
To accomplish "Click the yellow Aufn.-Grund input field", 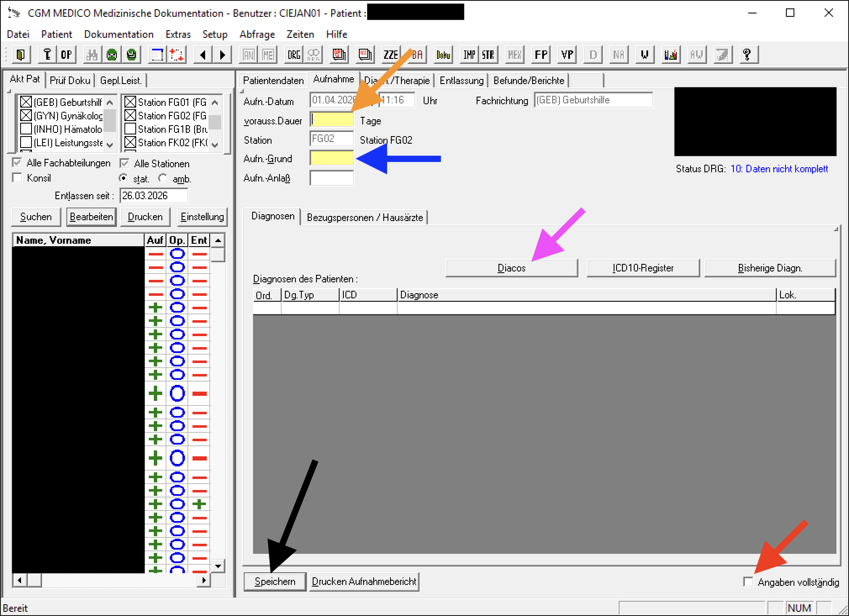I will (x=331, y=158).
